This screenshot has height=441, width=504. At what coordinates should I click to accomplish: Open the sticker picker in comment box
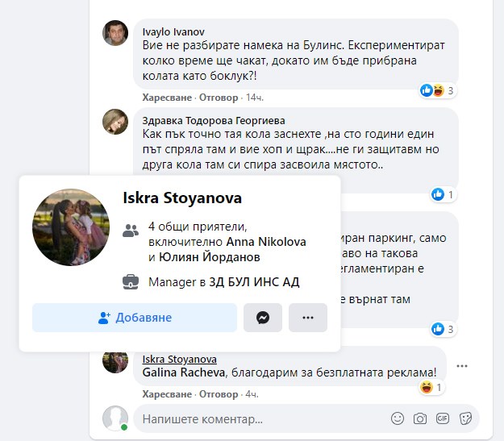coord(465,418)
